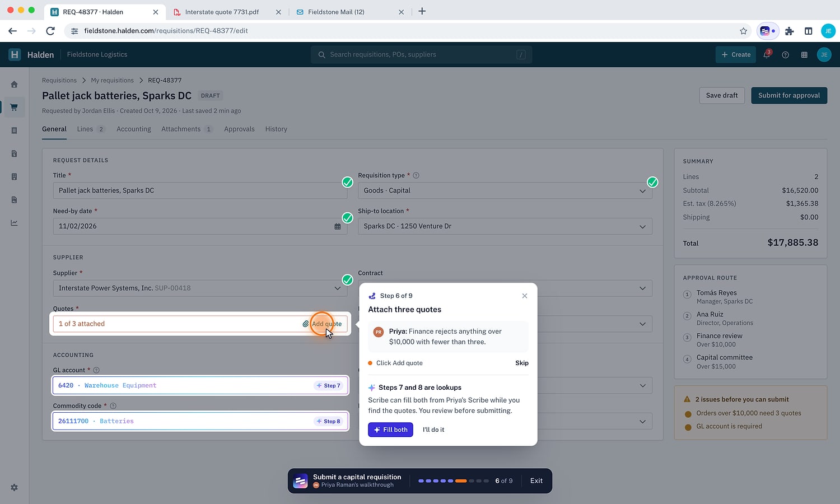Switch to the Lines tab
The width and height of the screenshot is (840, 504).
91,129
